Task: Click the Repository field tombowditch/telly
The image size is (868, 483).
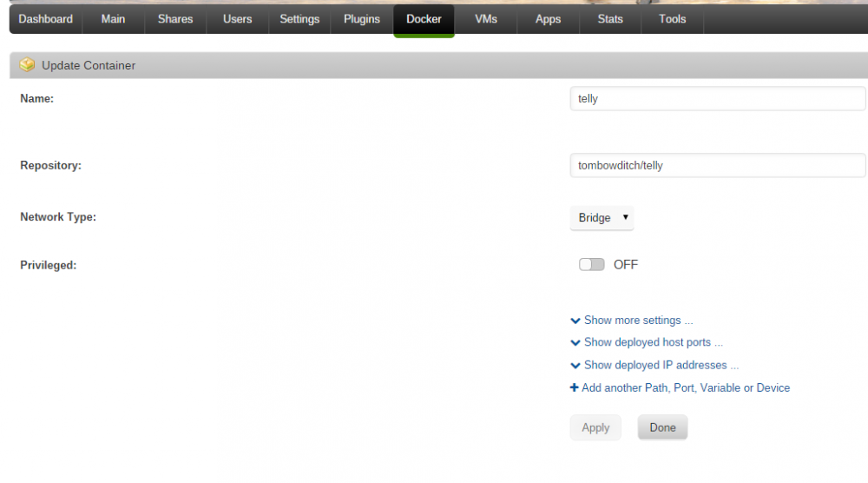Action: [x=718, y=165]
